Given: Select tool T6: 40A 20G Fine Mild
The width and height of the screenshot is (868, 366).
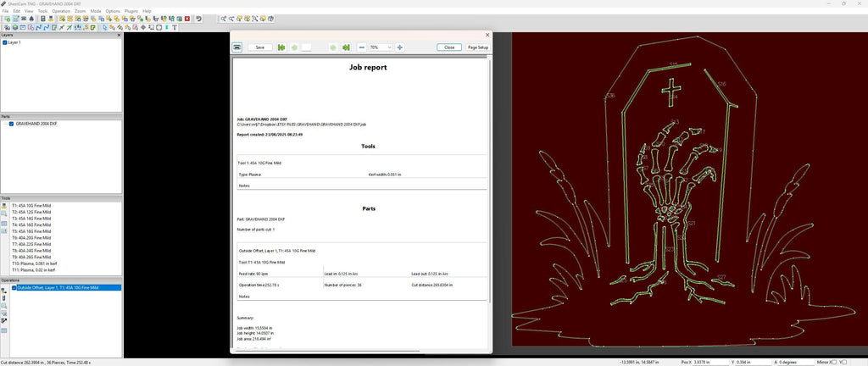Looking at the screenshot, I should pos(31,238).
